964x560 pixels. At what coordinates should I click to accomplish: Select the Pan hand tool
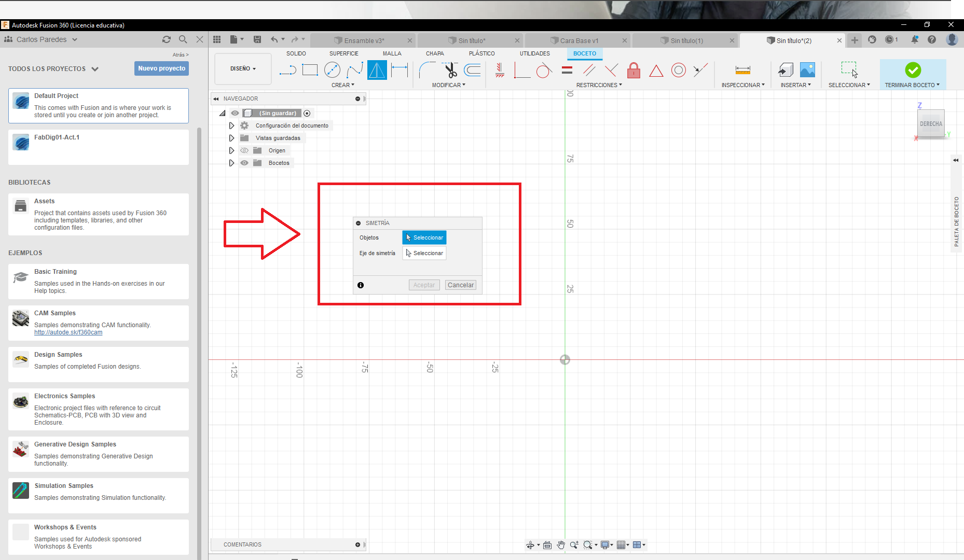[561, 545]
